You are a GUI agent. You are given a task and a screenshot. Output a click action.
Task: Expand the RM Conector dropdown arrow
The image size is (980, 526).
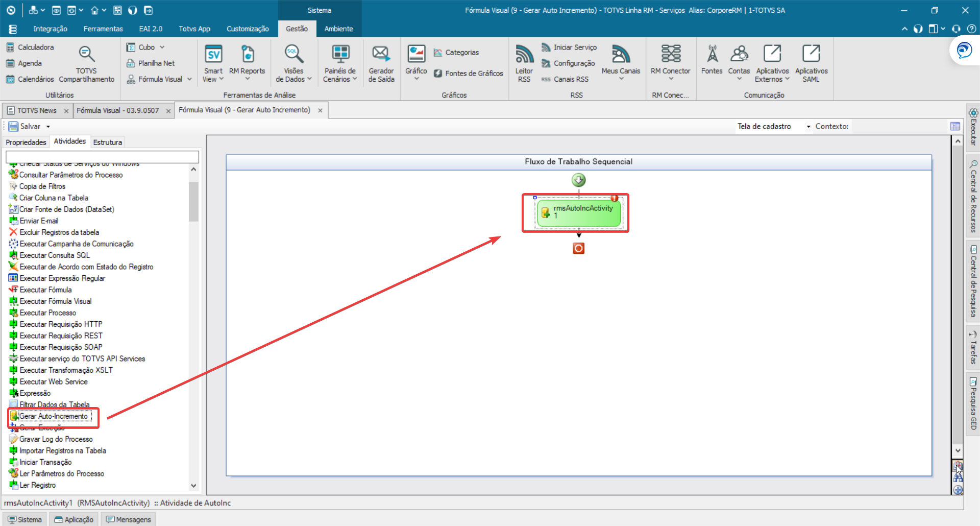pyautogui.click(x=670, y=79)
